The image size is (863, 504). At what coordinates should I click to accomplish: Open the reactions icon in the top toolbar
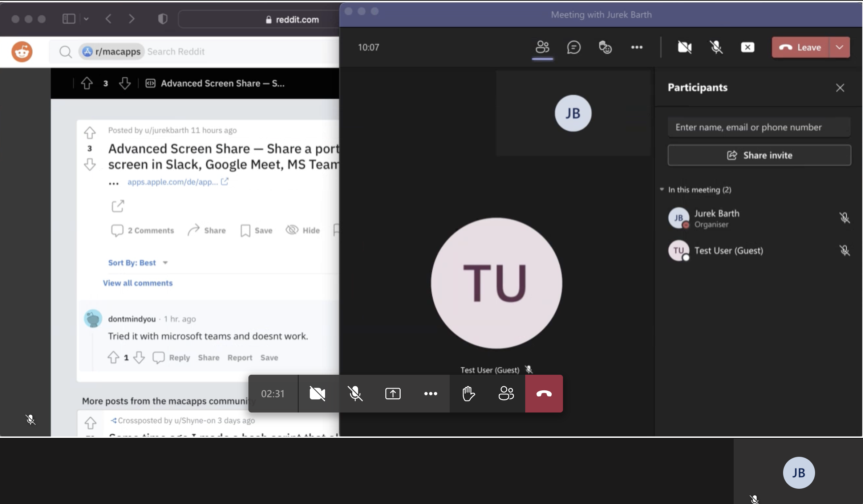tap(605, 47)
